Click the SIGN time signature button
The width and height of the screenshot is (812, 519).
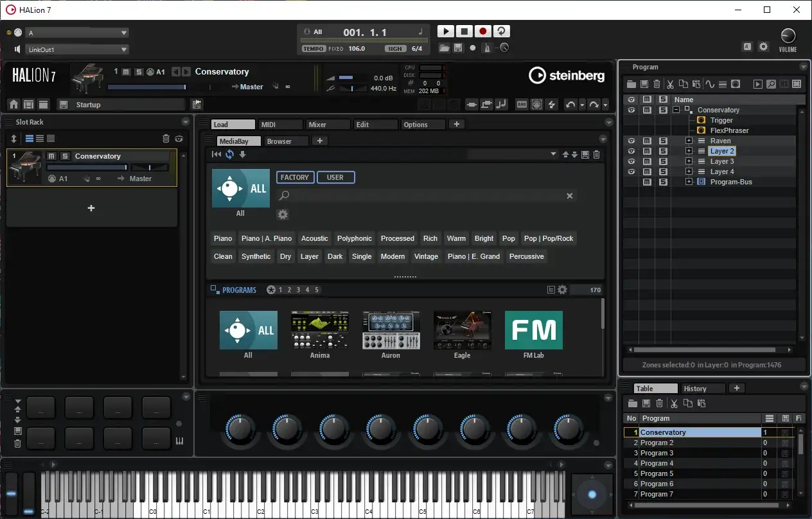(x=395, y=49)
